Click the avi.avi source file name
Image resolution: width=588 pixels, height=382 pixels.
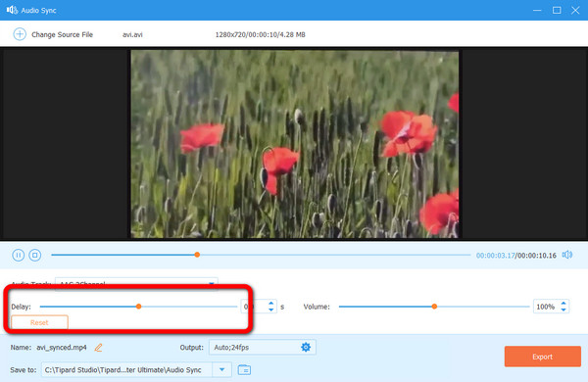132,34
